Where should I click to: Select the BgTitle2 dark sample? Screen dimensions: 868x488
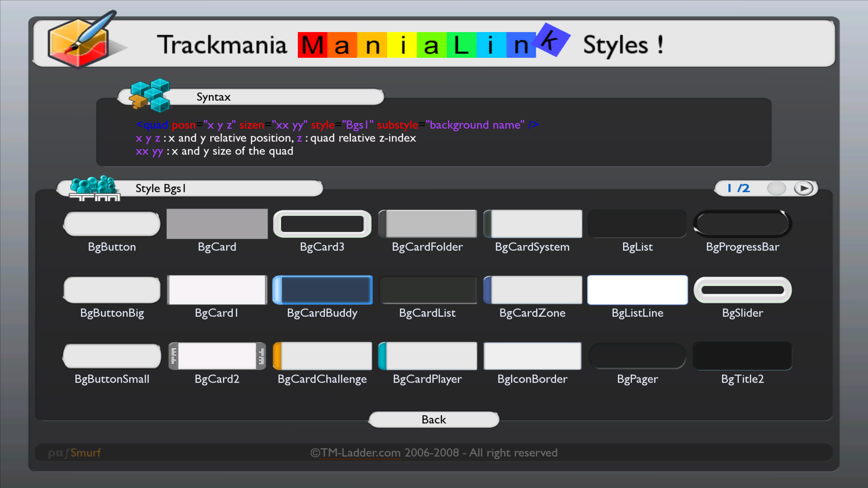point(743,356)
